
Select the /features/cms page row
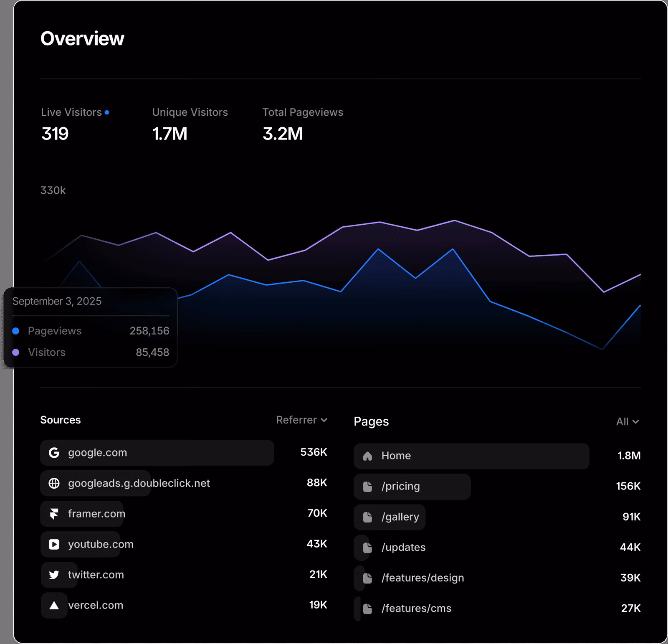[x=416, y=609]
